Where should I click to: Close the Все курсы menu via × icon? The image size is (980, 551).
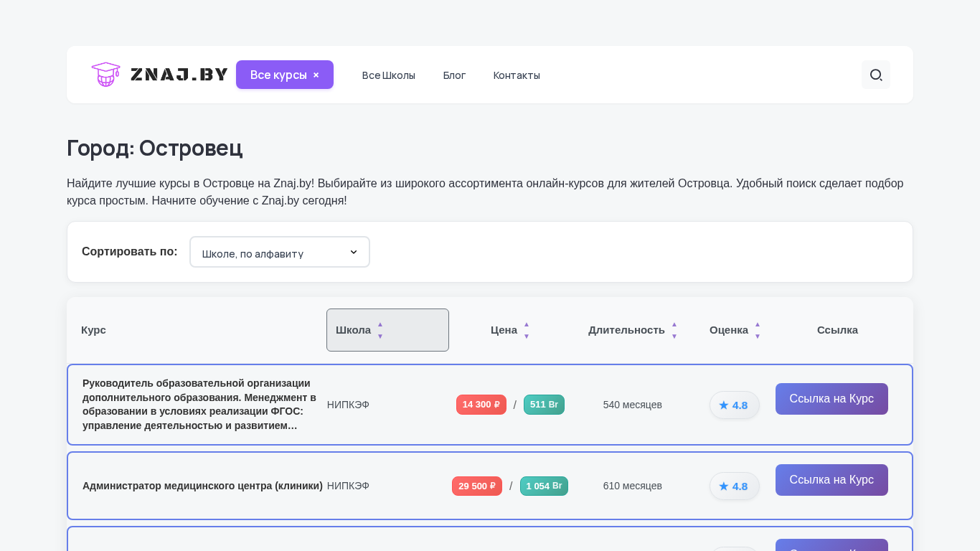(x=316, y=75)
